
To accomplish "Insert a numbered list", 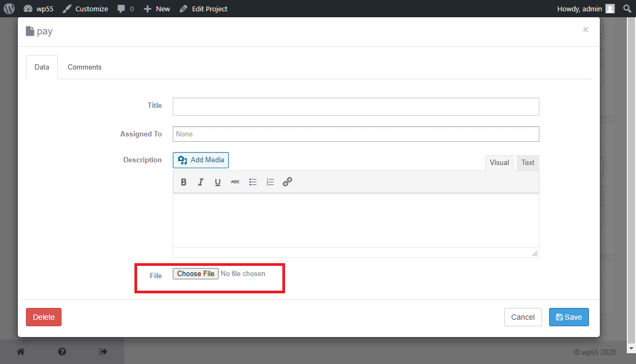I will click(x=270, y=182).
